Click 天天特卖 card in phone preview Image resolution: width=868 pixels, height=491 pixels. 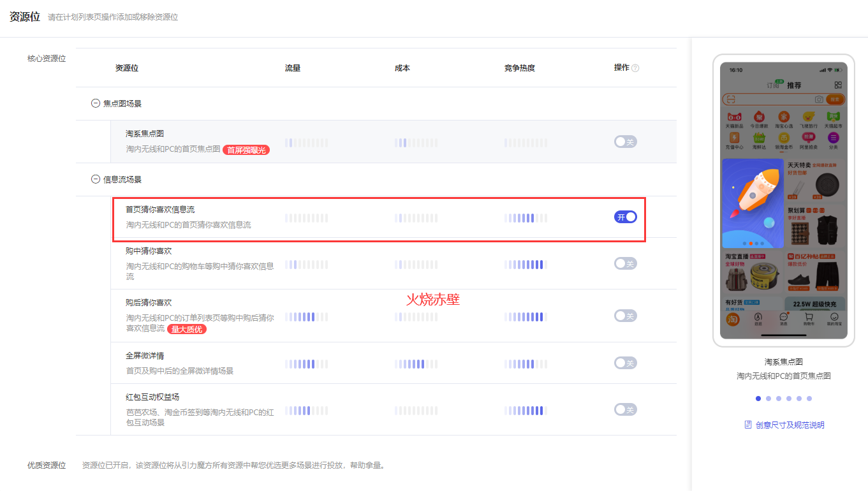pos(814,180)
